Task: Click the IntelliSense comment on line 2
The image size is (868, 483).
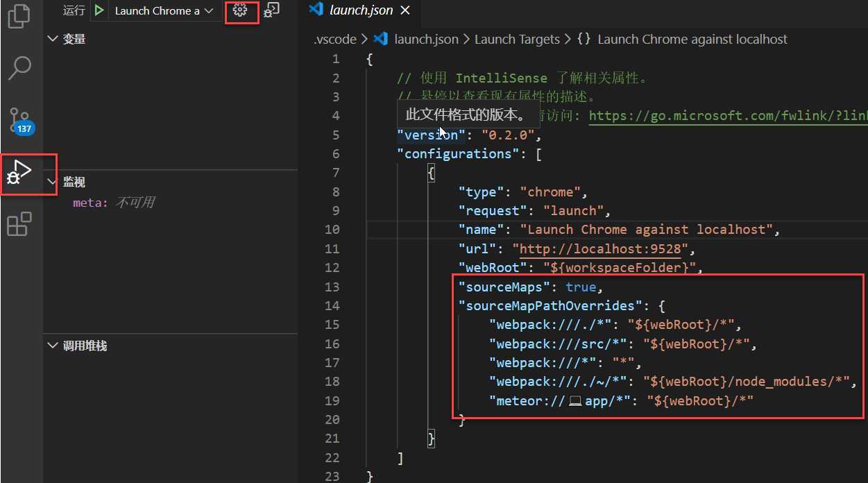Action: point(524,78)
